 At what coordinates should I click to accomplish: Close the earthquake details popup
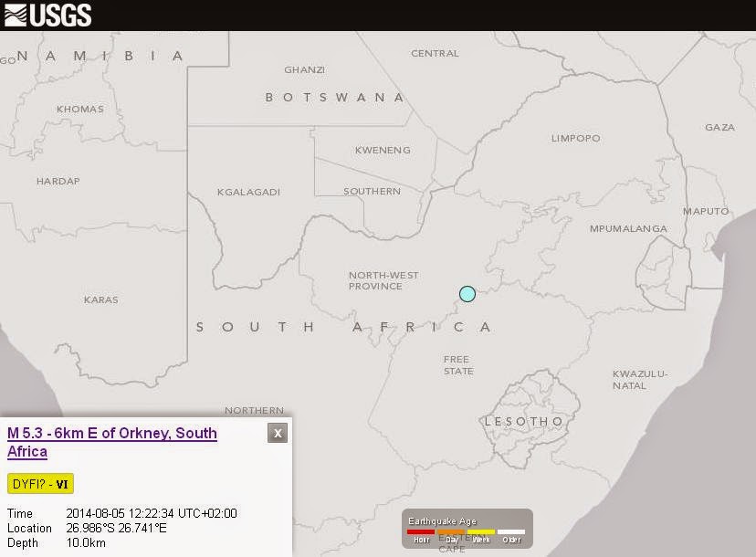coord(278,433)
